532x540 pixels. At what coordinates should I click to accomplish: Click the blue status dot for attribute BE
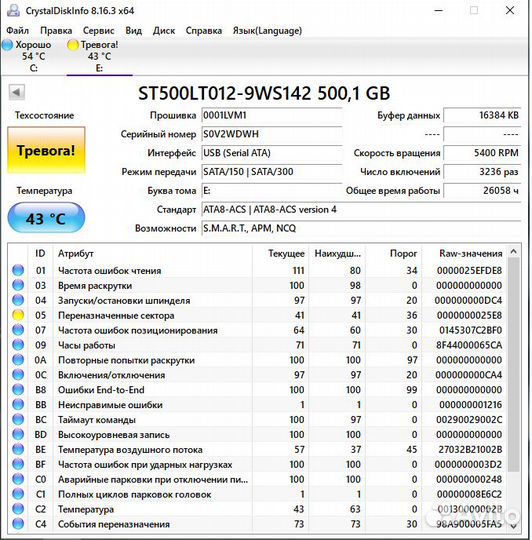click(x=18, y=449)
